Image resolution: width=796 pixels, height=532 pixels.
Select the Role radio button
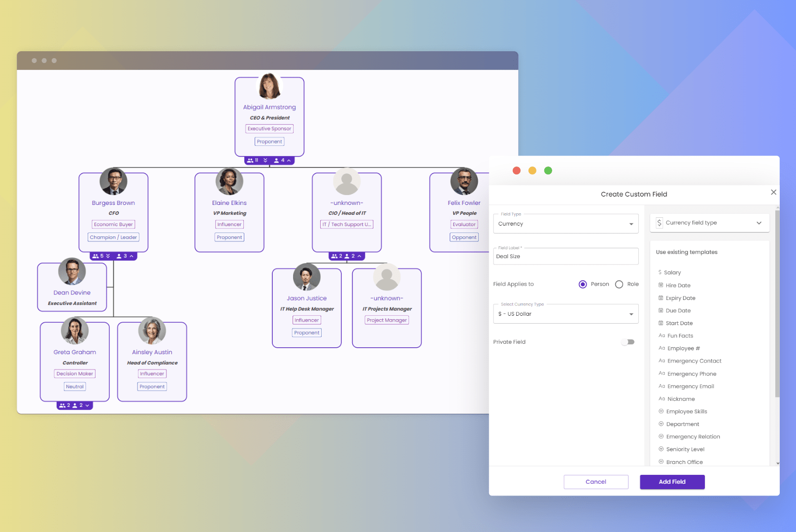(x=619, y=284)
